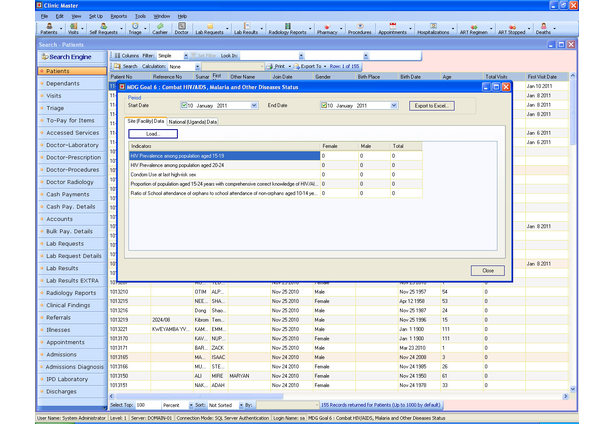The width and height of the screenshot is (615, 424).
Task: Click the Birth Date column header
Action: coord(419,77)
